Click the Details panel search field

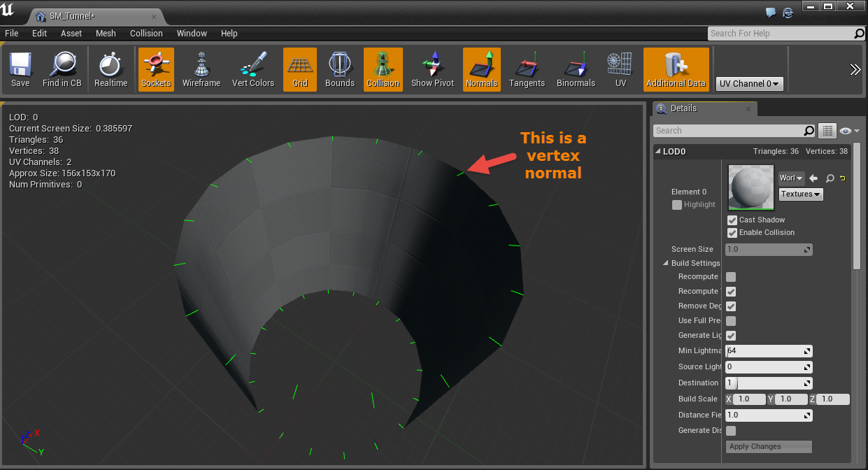[x=727, y=131]
